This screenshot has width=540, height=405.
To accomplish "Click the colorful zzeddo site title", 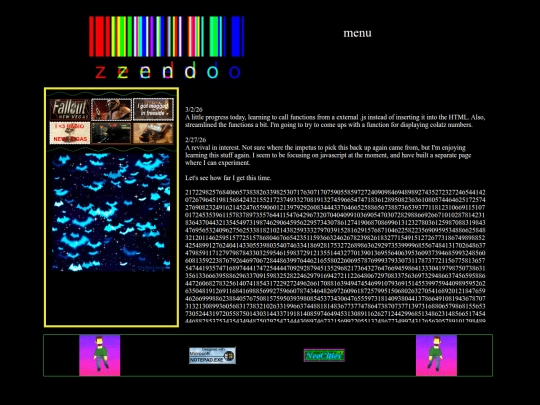I will point(168,71).
